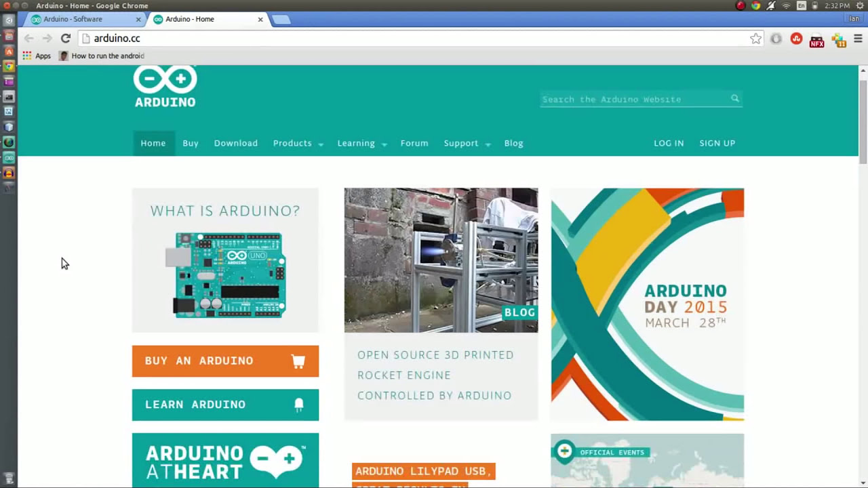868x488 pixels.
Task: Click the green BLOG label on photo
Action: click(519, 312)
